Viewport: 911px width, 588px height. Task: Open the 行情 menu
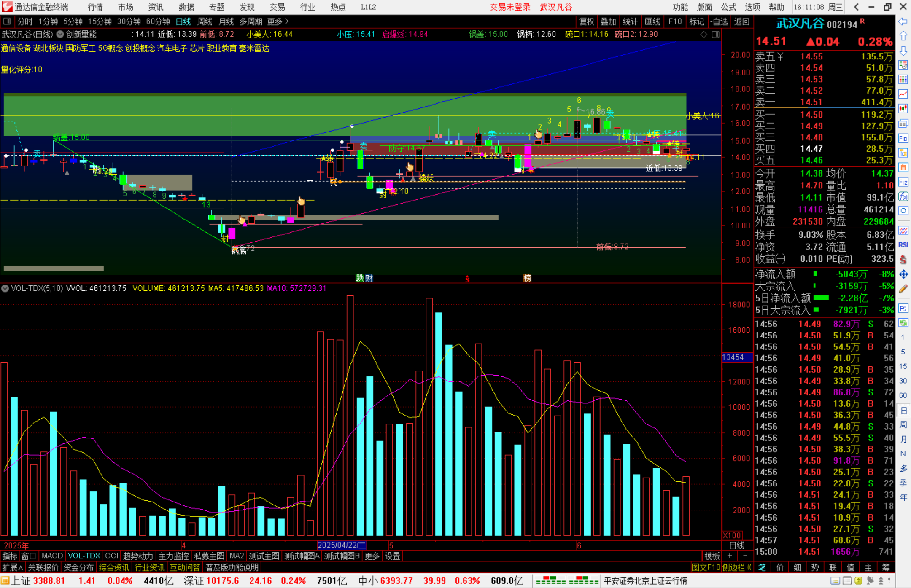point(95,7)
